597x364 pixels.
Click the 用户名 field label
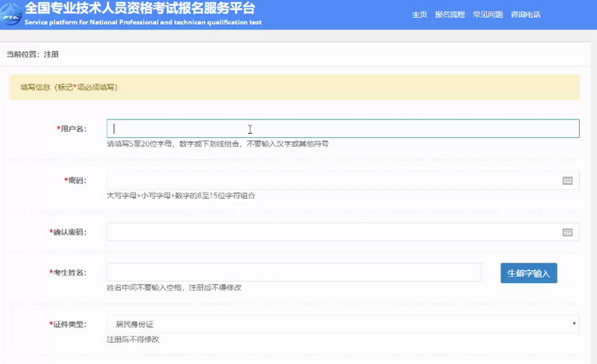(72, 129)
